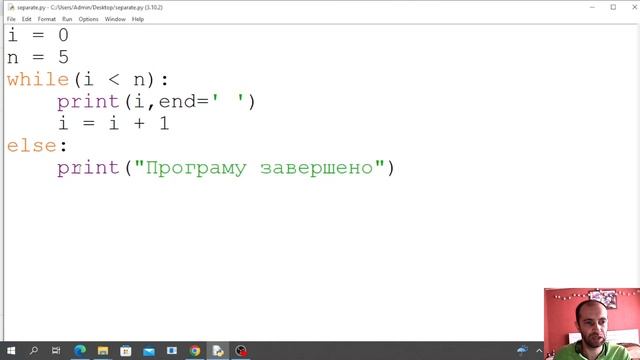Click on "print(i,end=' ')" line
This screenshot has height=360, width=640.
coord(156,102)
